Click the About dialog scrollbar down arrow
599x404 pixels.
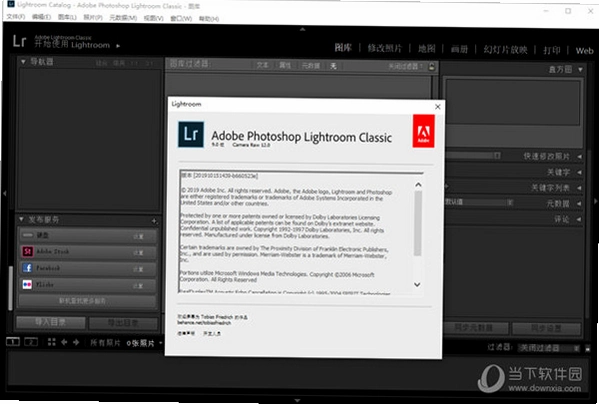click(417, 284)
